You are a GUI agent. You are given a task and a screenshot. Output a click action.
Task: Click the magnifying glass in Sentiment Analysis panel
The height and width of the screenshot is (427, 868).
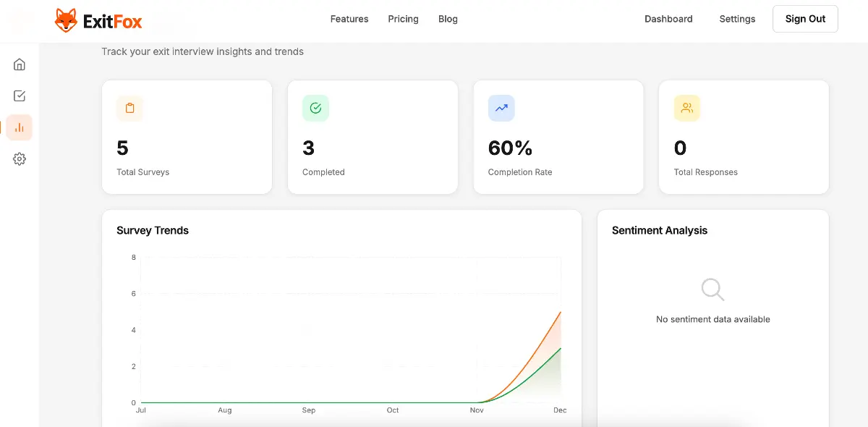(712, 289)
